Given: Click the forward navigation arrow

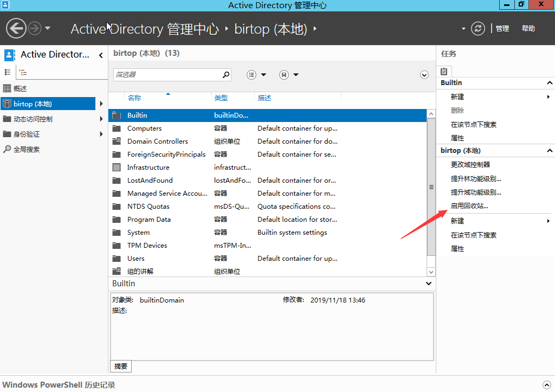Looking at the screenshot, I should pyautogui.click(x=35, y=28).
